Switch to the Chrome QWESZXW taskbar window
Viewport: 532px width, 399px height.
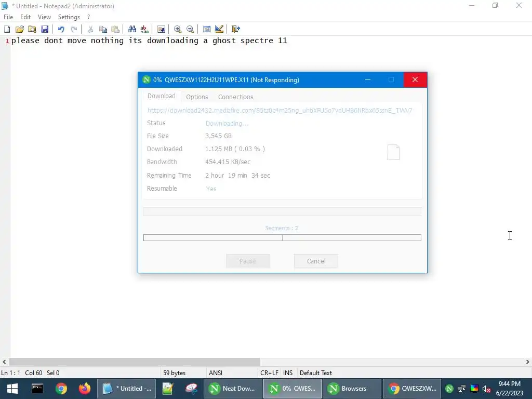[411, 389]
